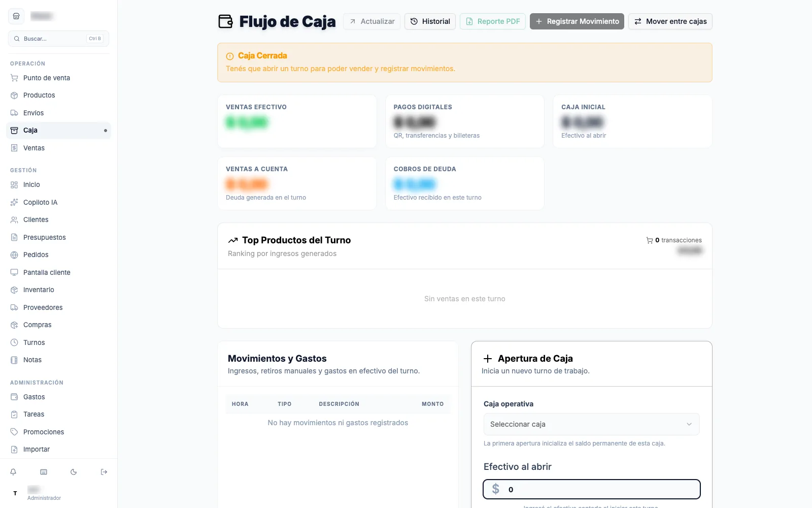
Task: Open Envíos section
Action: tap(58, 113)
